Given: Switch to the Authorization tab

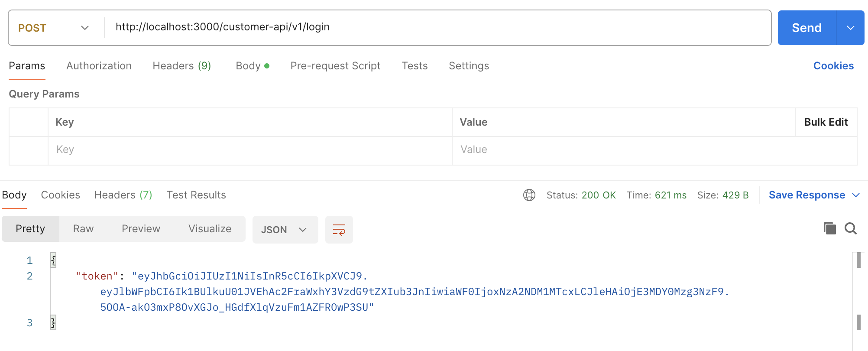Looking at the screenshot, I should (x=99, y=66).
